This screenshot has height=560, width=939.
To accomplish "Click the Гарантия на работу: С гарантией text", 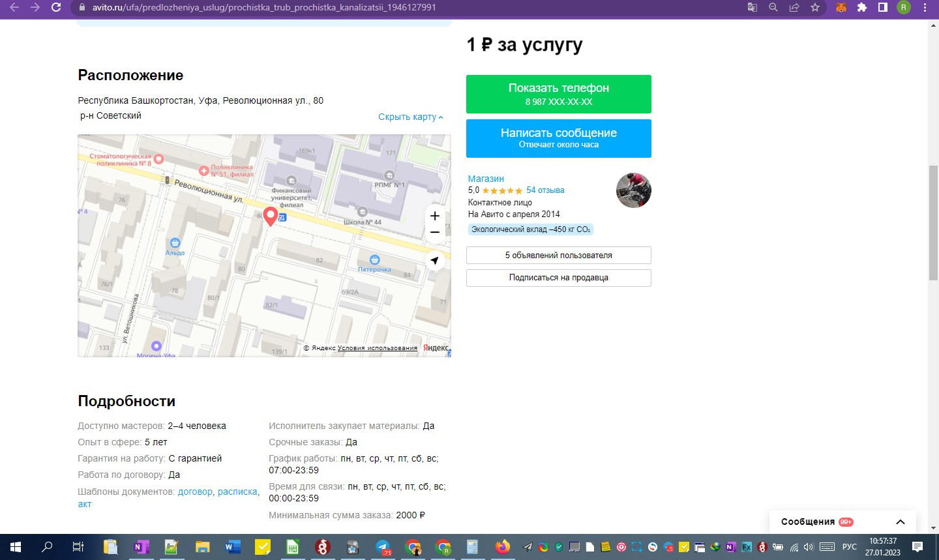I will [150, 458].
